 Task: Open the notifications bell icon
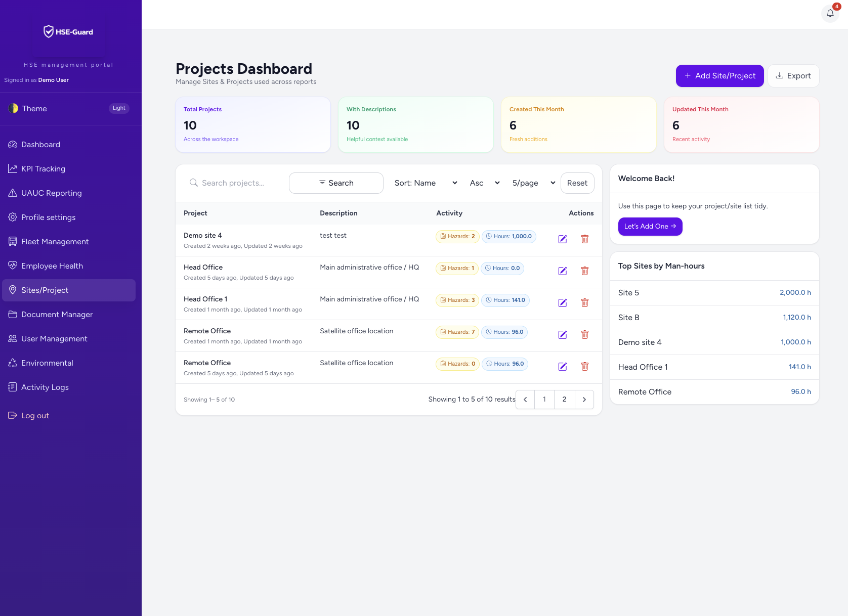(830, 14)
